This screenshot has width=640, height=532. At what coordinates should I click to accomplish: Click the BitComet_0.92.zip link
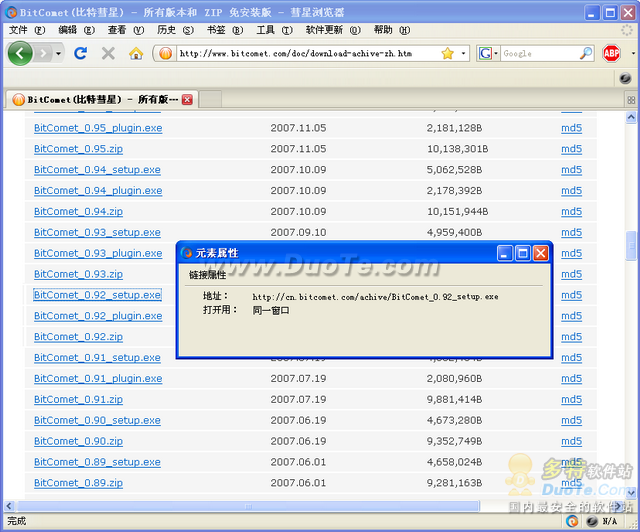pyautogui.click(x=78, y=336)
